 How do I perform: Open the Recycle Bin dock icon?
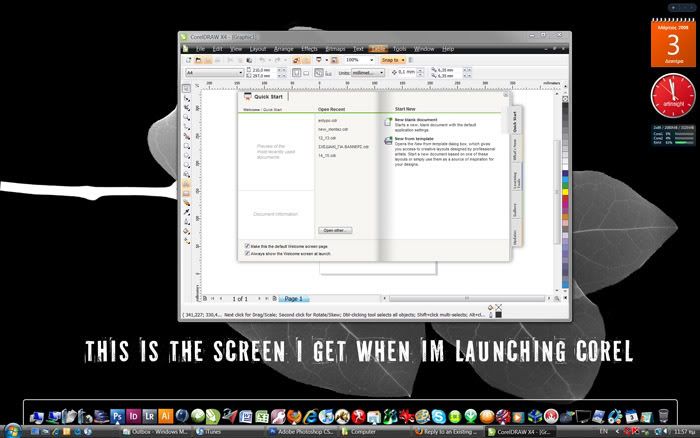[663, 417]
